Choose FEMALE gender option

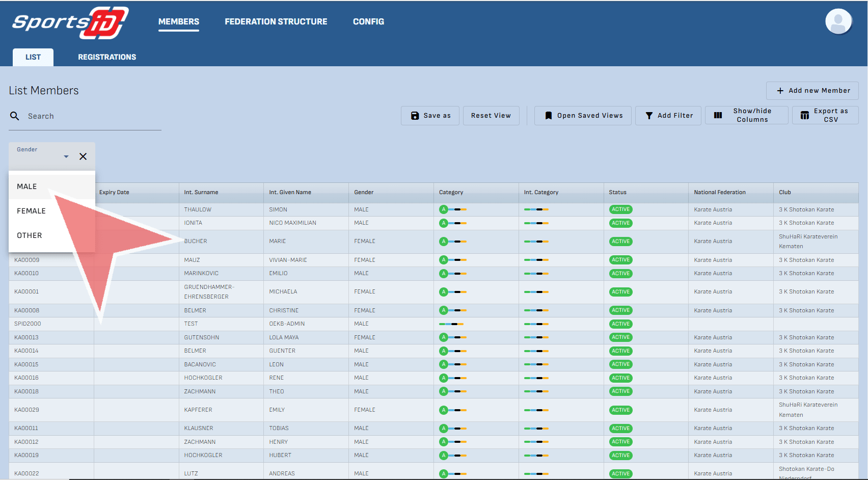[x=31, y=211]
